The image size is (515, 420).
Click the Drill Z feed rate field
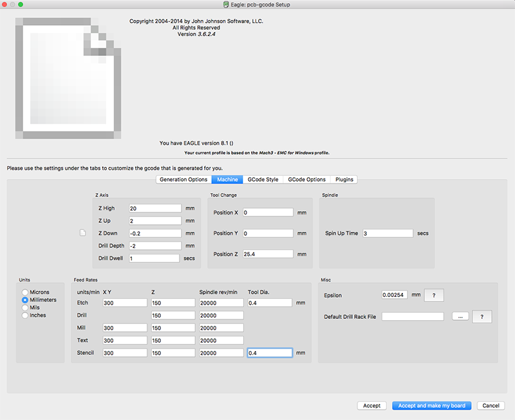(x=173, y=315)
